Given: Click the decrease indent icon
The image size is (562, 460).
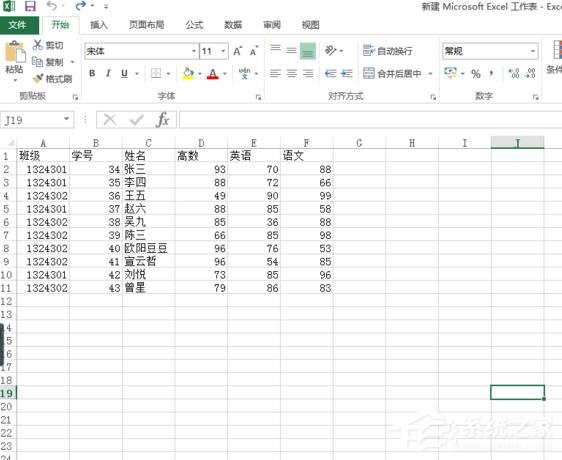Looking at the screenshot, I should (330, 73).
